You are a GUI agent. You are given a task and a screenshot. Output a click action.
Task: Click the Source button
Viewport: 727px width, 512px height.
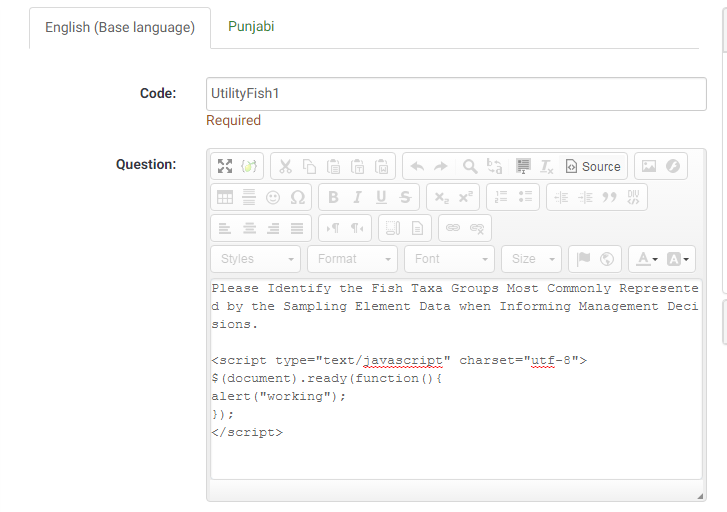593,167
